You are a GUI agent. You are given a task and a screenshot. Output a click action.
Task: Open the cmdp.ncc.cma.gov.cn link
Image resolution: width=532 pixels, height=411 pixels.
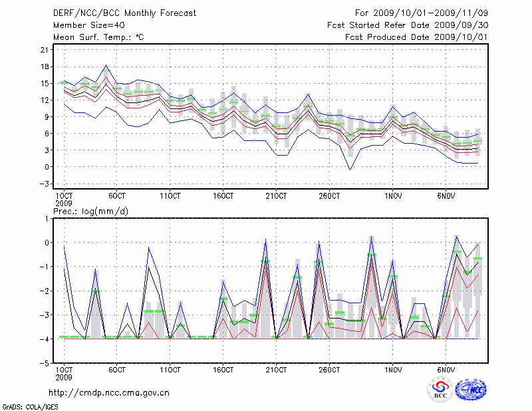pos(109,392)
